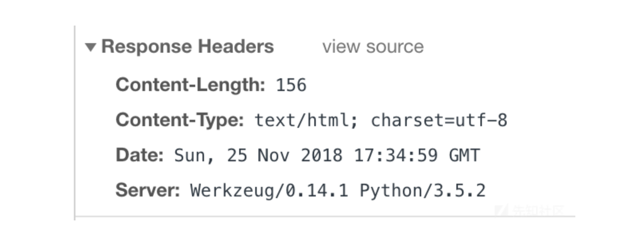Click the Werkzeug/0.14.1 server value
The width and height of the screenshot is (644, 240).
pos(269,190)
